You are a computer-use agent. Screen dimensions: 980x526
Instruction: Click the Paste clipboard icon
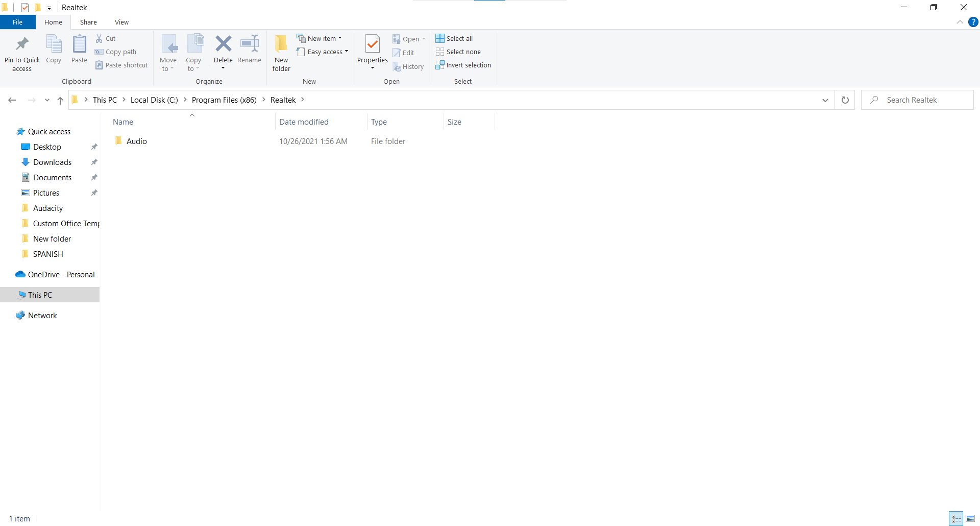point(79,44)
